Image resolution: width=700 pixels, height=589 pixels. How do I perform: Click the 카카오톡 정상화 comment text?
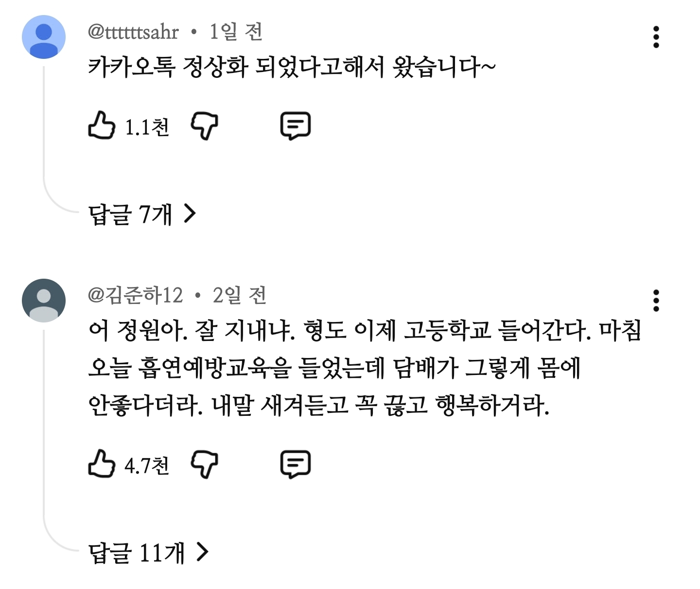tap(292, 67)
